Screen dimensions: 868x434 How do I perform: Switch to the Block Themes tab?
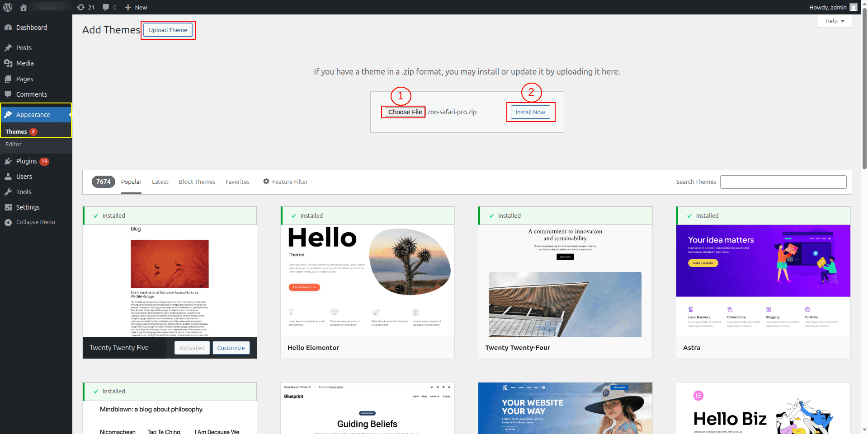[197, 182]
